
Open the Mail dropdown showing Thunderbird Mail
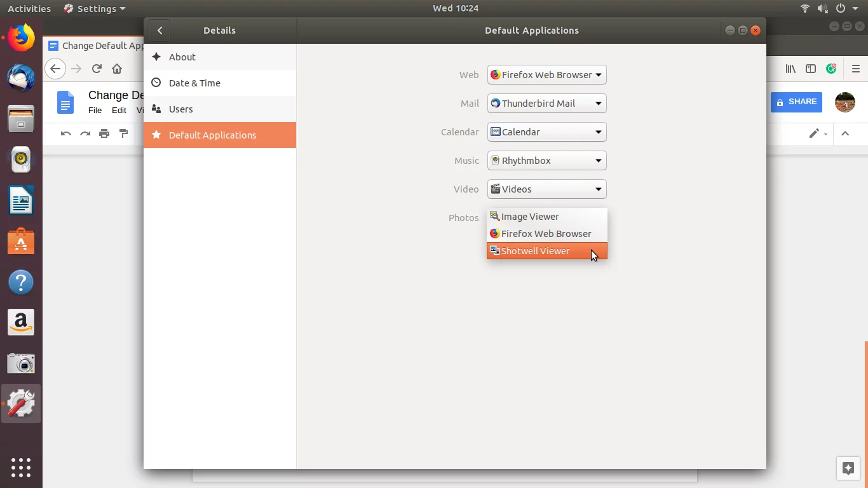click(546, 104)
